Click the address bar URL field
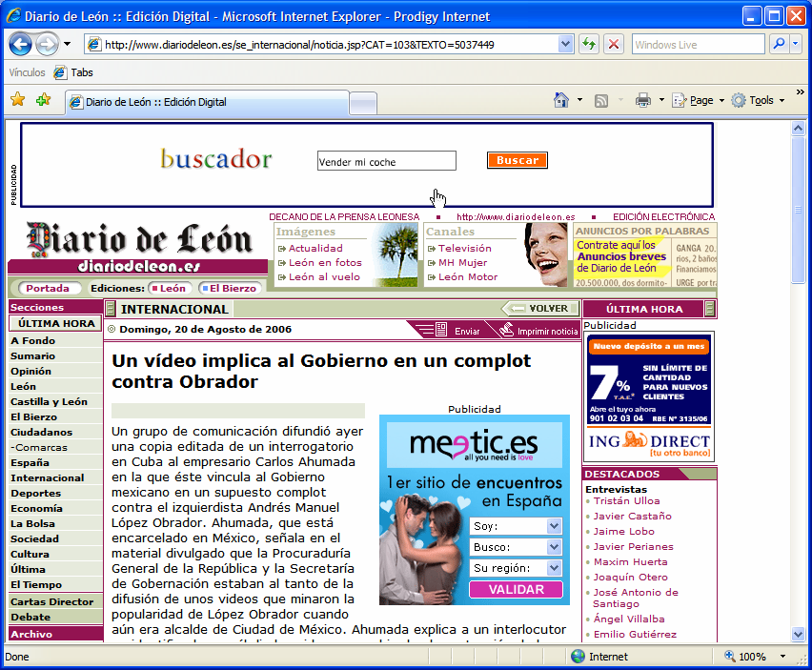This screenshot has width=812, height=670. (321, 45)
